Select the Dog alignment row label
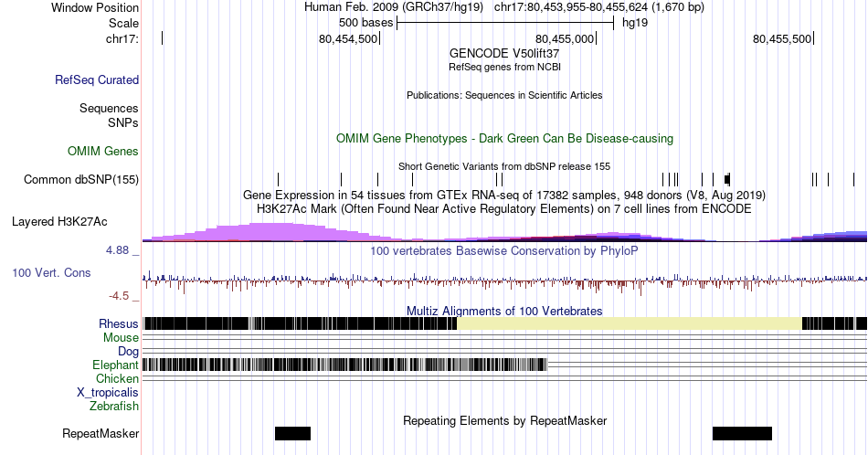The image size is (868, 455). (129, 352)
